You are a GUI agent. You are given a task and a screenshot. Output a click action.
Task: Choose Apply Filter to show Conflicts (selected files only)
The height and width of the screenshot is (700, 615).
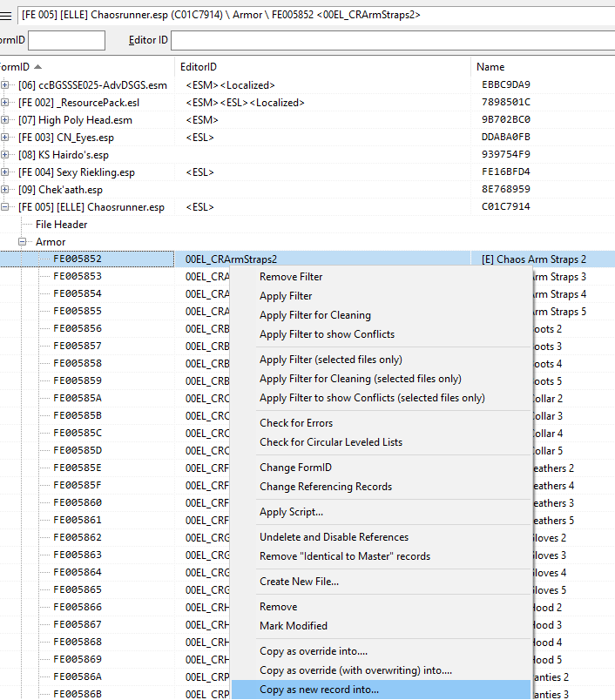(x=372, y=398)
